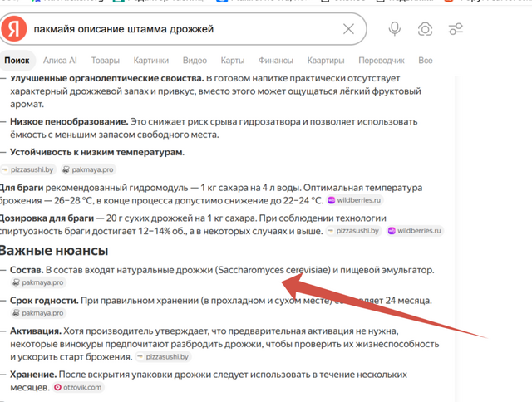Open the Товары tab
The height and width of the screenshot is (402, 532).
click(106, 61)
